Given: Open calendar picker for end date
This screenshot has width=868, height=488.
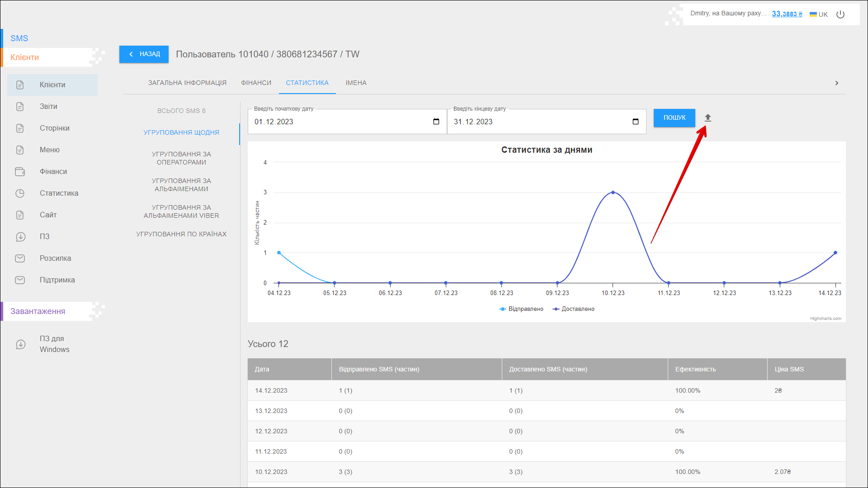Looking at the screenshot, I should tap(636, 122).
